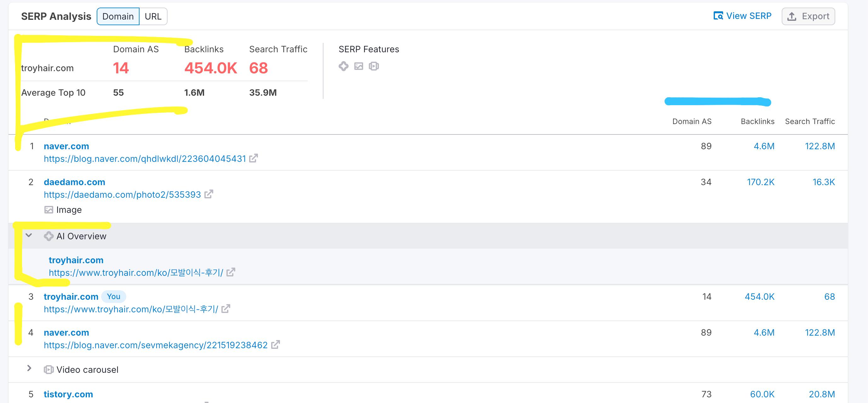Click the 68 search traffic in row 3
868x403 pixels.
(x=830, y=297)
